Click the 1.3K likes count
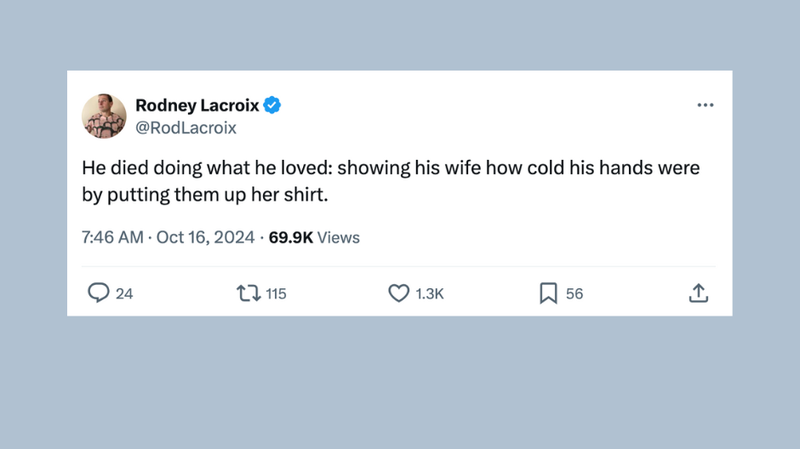This screenshot has width=800, height=449. (429, 294)
